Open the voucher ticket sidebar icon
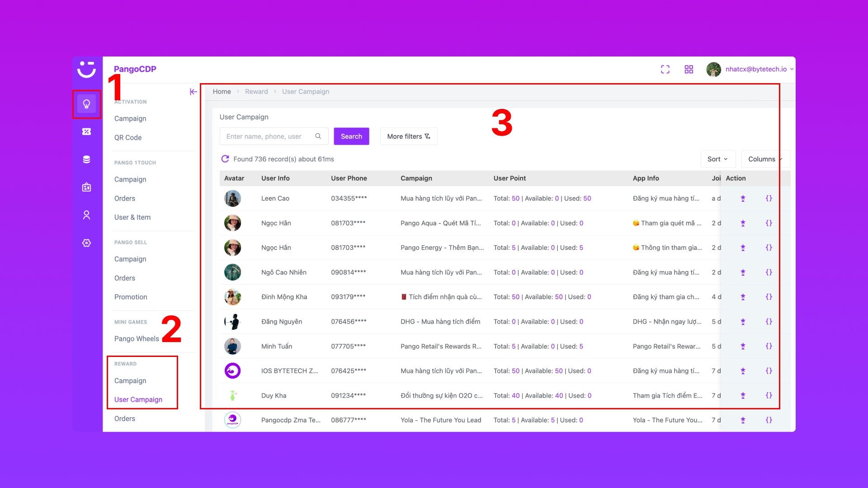The image size is (868, 488). 86,131
